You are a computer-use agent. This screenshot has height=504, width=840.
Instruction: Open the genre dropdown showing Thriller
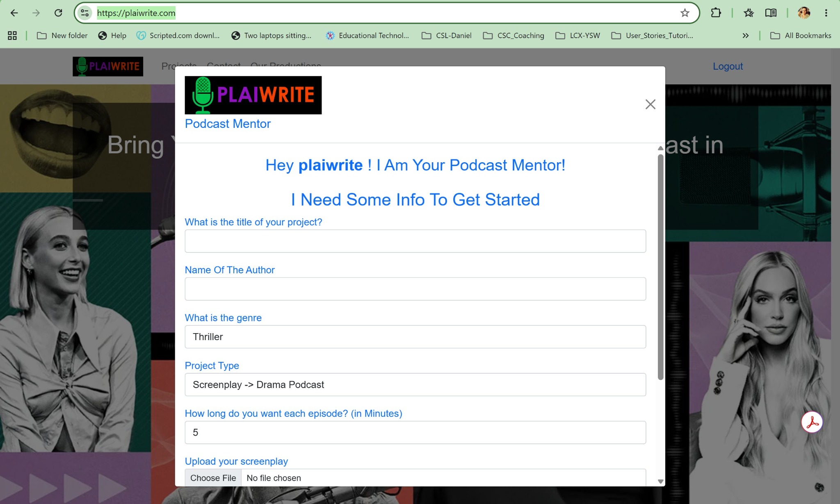415,337
